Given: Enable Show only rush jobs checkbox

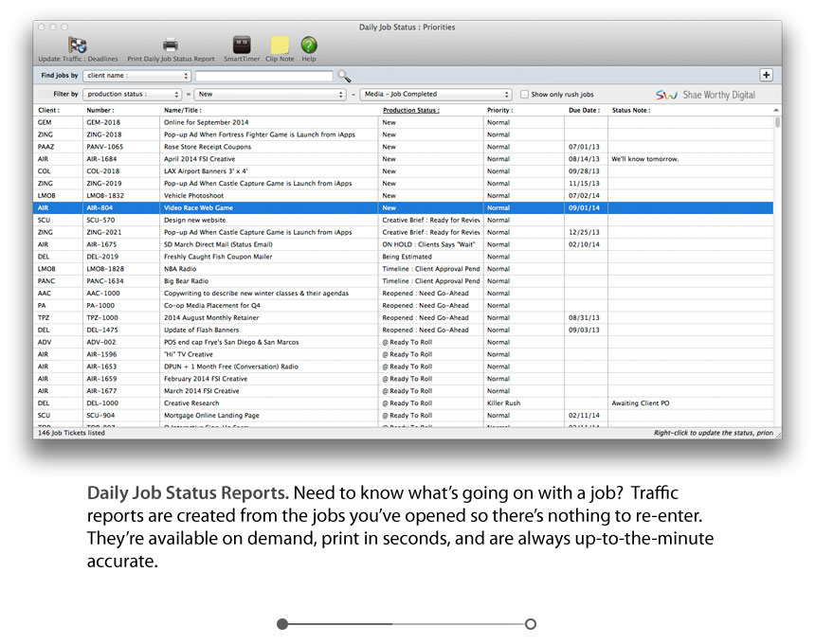Looking at the screenshot, I should (x=524, y=95).
